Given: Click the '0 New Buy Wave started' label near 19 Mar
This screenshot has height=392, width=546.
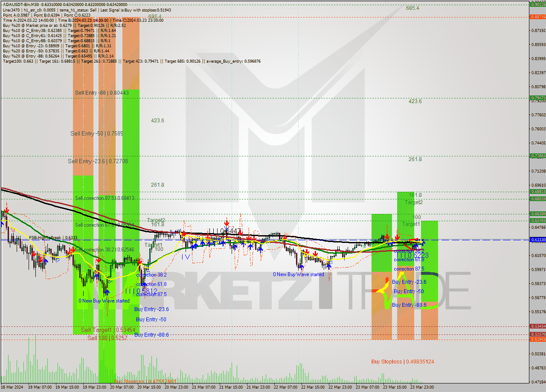Looking at the screenshot, I should pos(104,301).
